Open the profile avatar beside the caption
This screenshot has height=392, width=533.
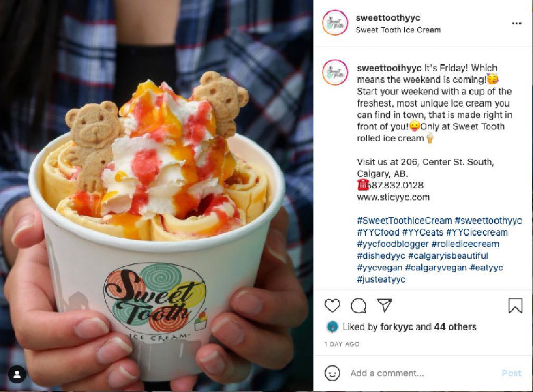coord(335,72)
